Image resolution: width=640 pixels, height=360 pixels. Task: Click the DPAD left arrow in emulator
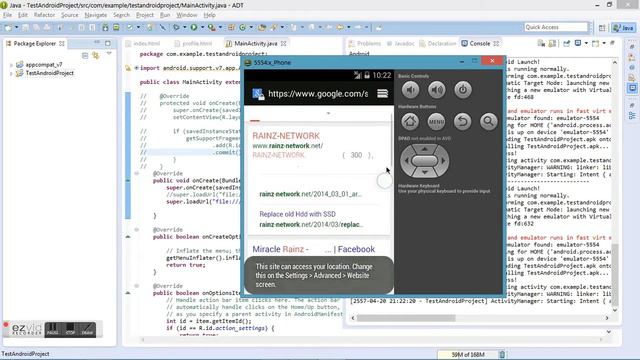pos(406,161)
